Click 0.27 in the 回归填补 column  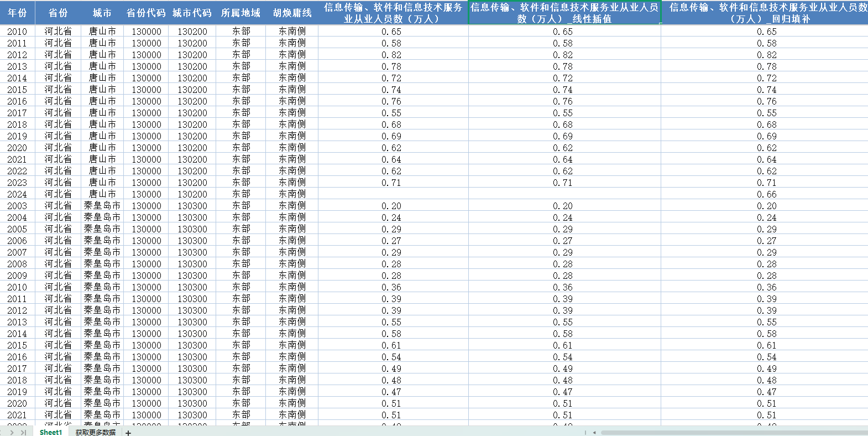pos(767,241)
